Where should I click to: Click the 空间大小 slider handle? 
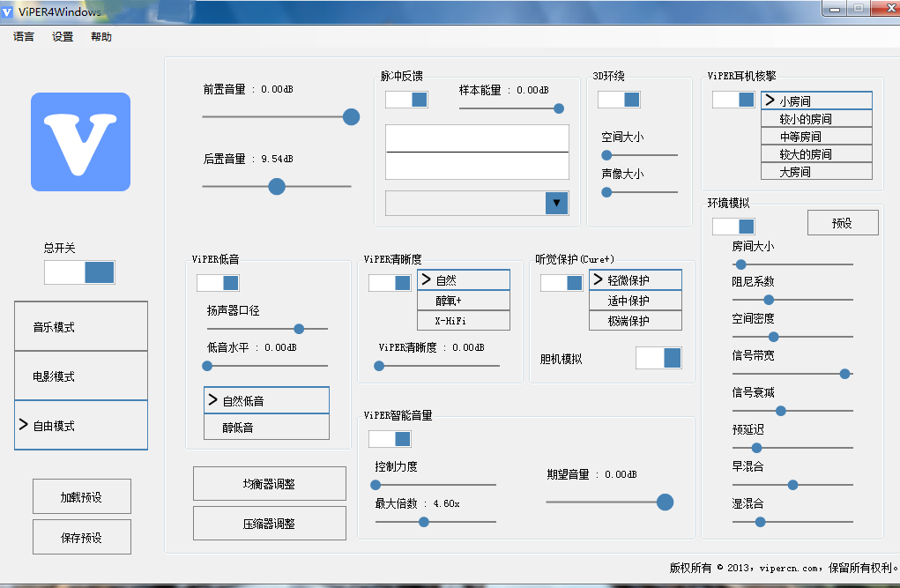[606, 155]
